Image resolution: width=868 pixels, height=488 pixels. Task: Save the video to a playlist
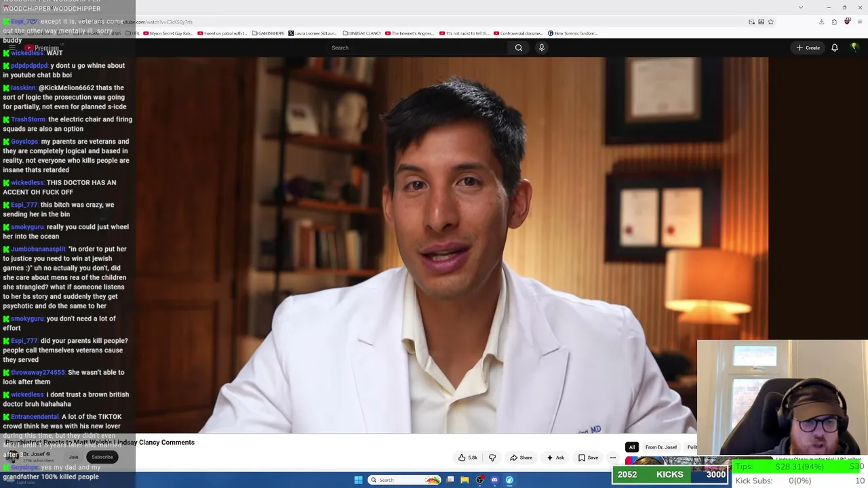tap(588, 457)
